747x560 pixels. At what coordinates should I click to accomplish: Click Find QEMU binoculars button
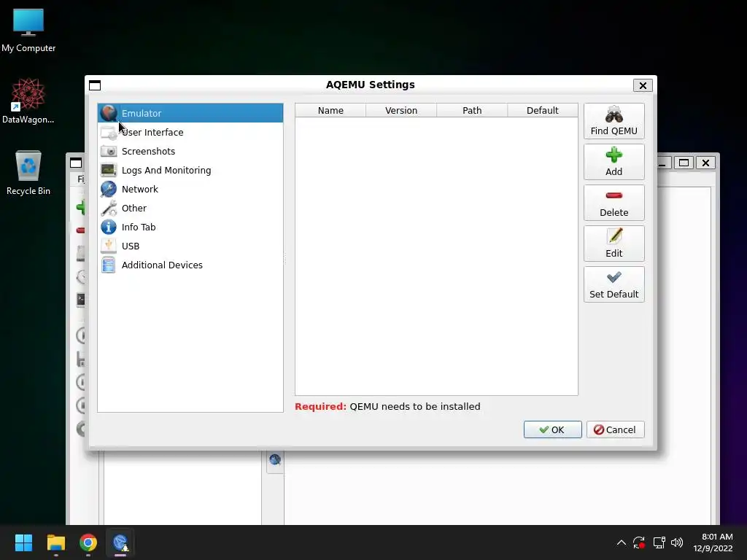click(x=614, y=122)
